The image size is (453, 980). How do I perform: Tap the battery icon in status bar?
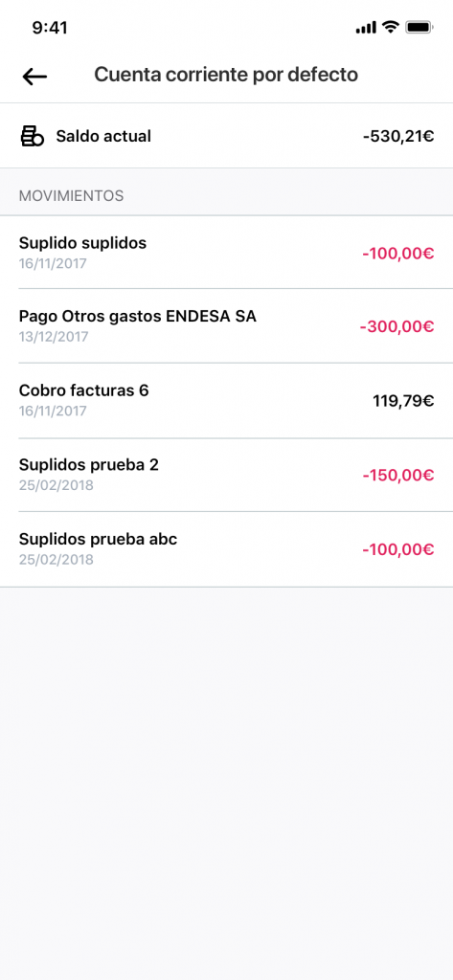point(419,28)
